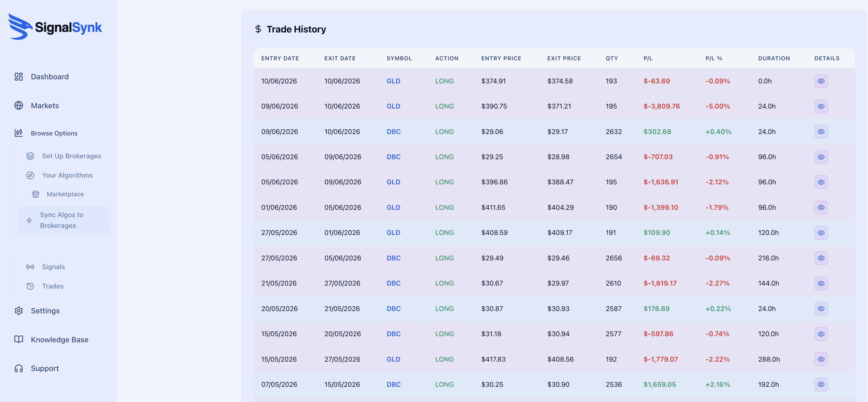Click the Markets globe icon
The image size is (868, 402).
[18, 105]
